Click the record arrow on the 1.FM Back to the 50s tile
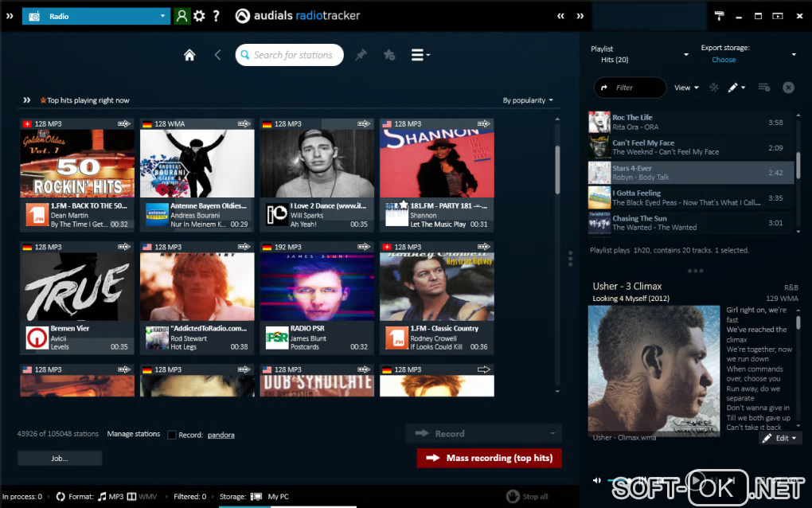Viewport: 812px width, 508px height. tap(123, 123)
